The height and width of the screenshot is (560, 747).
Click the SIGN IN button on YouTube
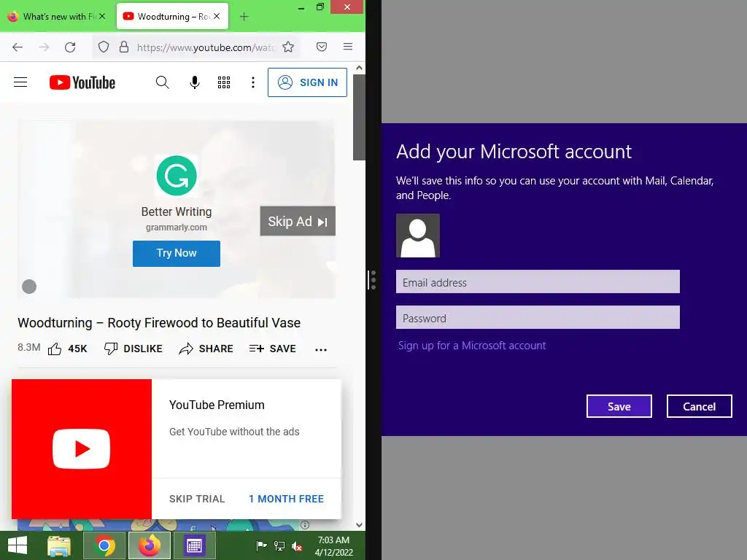click(307, 82)
